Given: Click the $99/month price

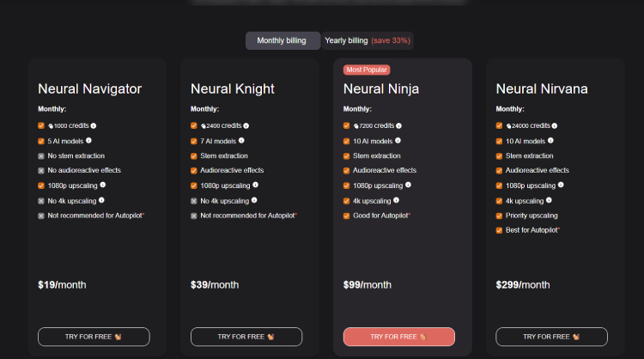Looking at the screenshot, I should (368, 285).
